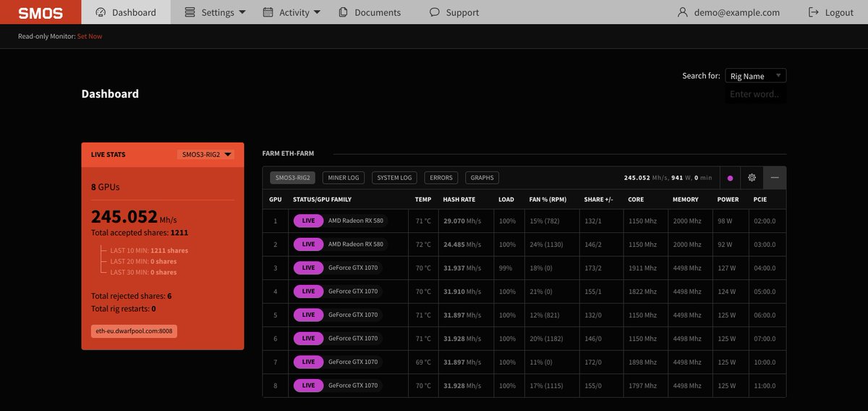
Task: Click the HASH RATE column header
Action: pos(459,199)
